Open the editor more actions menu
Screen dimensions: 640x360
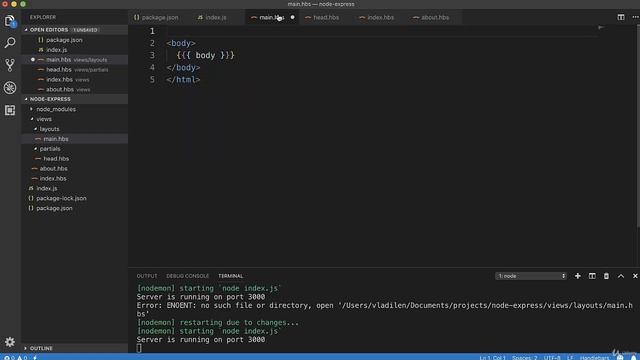(x=635, y=17)
